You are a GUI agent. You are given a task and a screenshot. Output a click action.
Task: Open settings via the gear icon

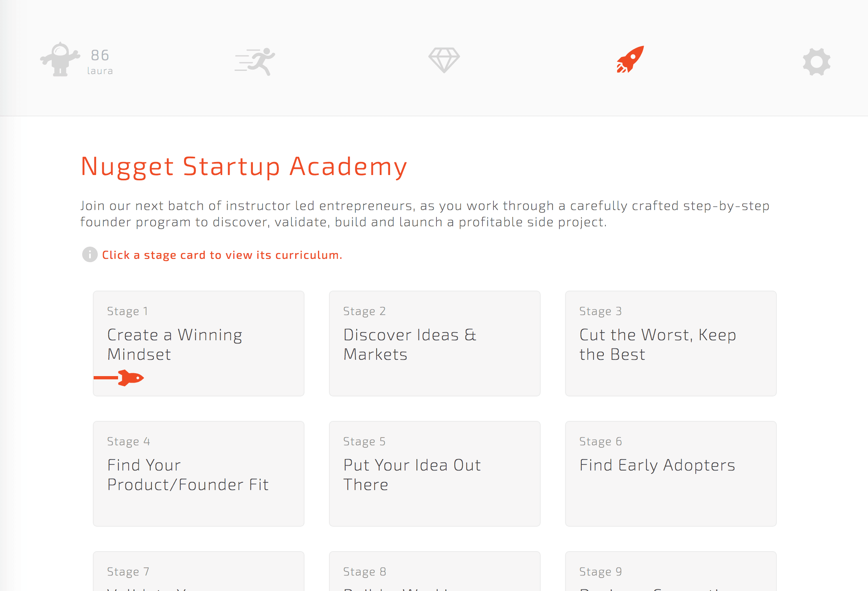pos(816,62)
